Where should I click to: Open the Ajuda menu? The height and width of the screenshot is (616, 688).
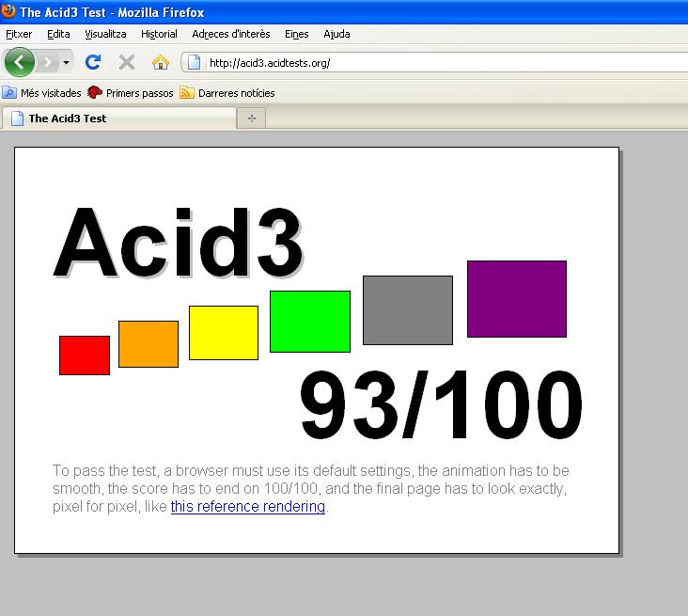coord(336,34)
